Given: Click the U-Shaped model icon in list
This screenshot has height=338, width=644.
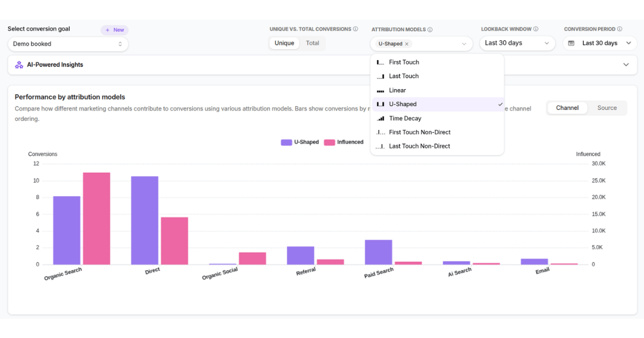Looking at the screenshot, I should 380,104.
